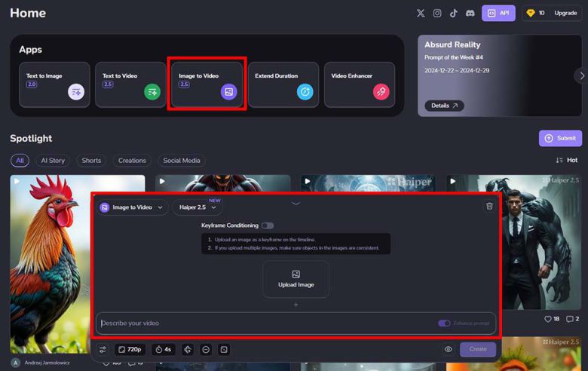Expand the Image to Video mode dropdown

132,207
